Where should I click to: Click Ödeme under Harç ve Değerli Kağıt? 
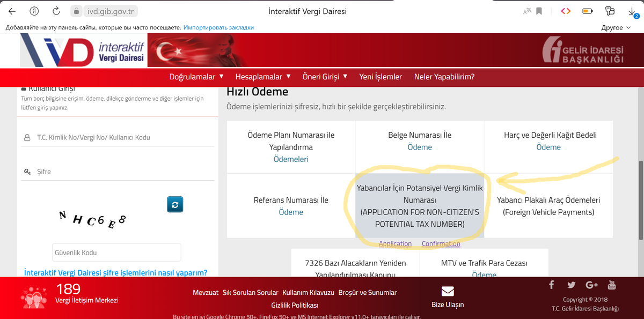(548, 147)
